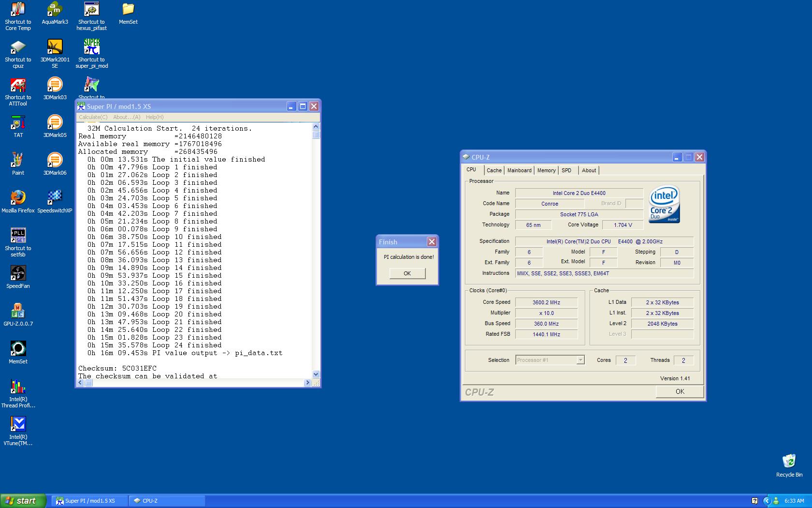This screenshot has height=508, width=812.
Task: Open the Calculate(C) menu in Super PI
Action: coord(93,117)
